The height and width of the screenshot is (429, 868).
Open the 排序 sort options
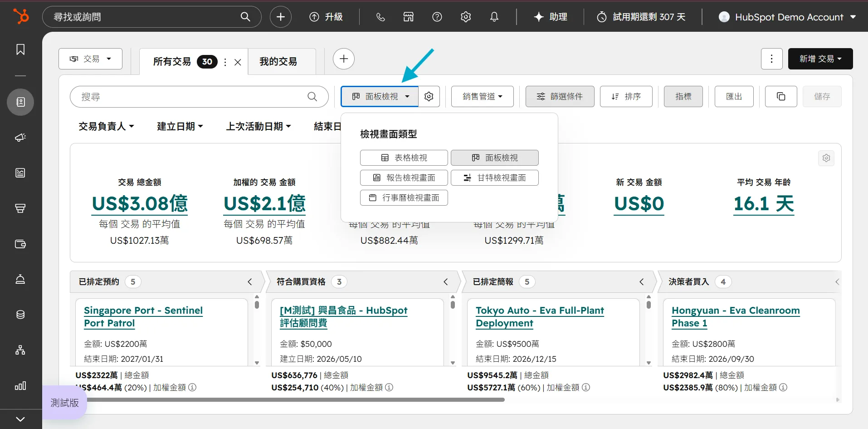(626, 96)
